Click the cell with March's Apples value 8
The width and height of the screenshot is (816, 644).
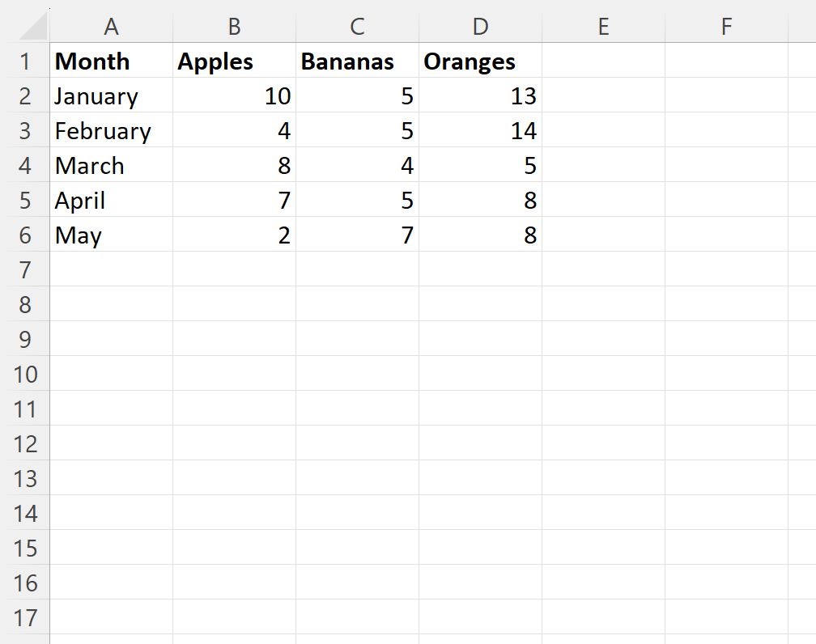click(234, 165)
